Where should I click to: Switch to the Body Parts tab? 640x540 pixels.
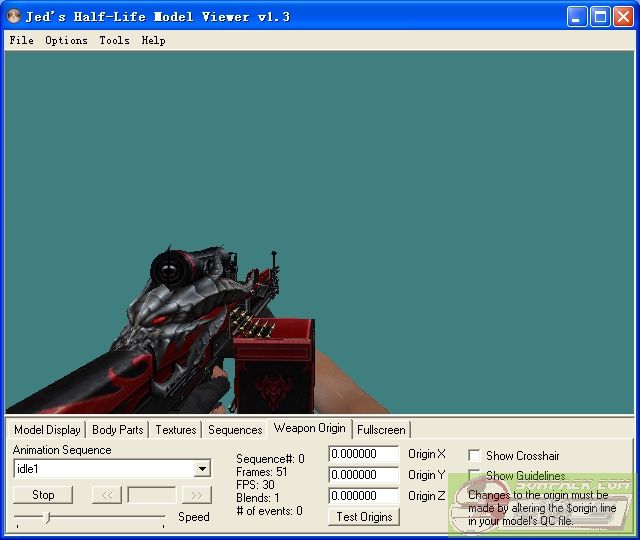[117, 430]
